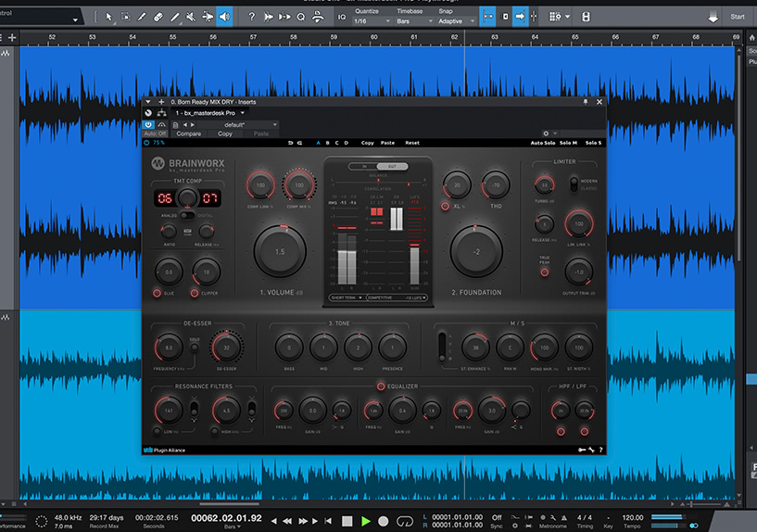The image size is (757, 532).
Task: Open plugin routing channel editor icon
Action: [162, 113]
